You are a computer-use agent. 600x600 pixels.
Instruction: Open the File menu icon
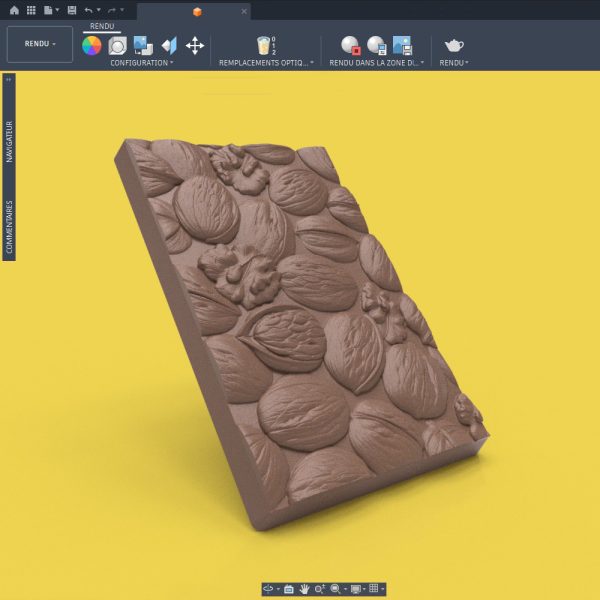48,10
